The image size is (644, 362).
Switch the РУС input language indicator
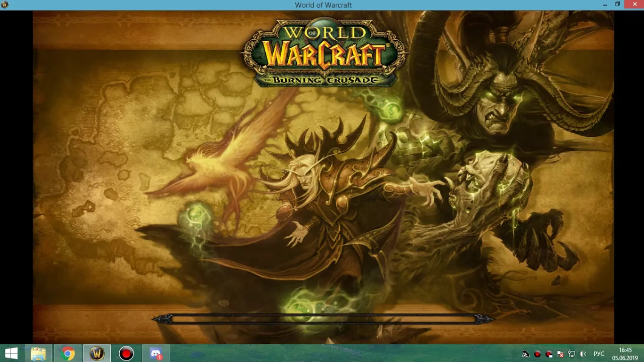click(x=599, y=354)
